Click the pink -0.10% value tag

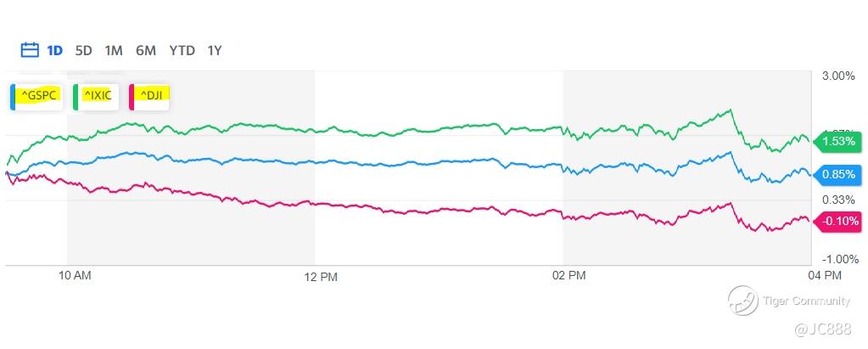click(x=838, y=222)
